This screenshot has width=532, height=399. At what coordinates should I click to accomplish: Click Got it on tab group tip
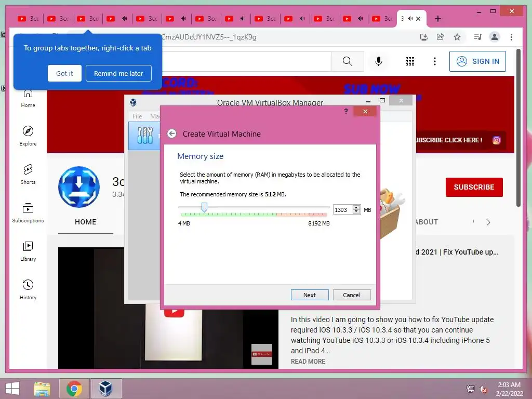[64, 73]
